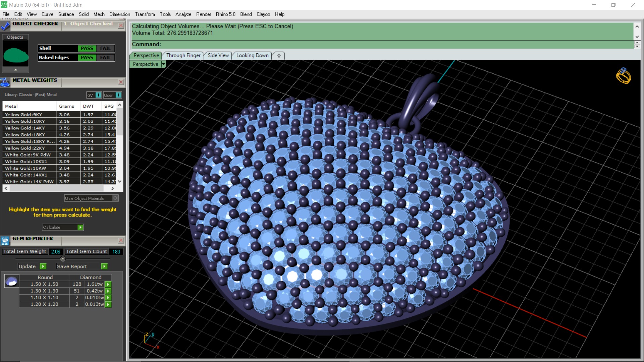
Task: Click the Command input line
Action: (x=382, y=44)
